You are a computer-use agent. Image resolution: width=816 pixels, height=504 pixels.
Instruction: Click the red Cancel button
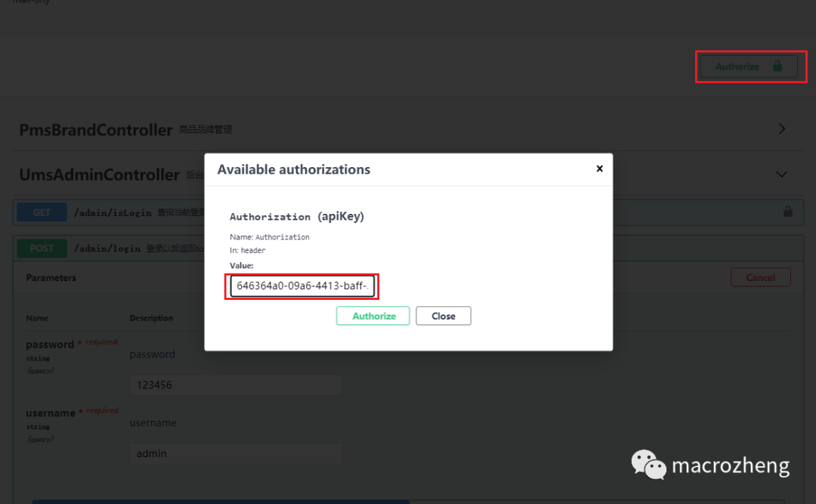(x=760, y=277)
